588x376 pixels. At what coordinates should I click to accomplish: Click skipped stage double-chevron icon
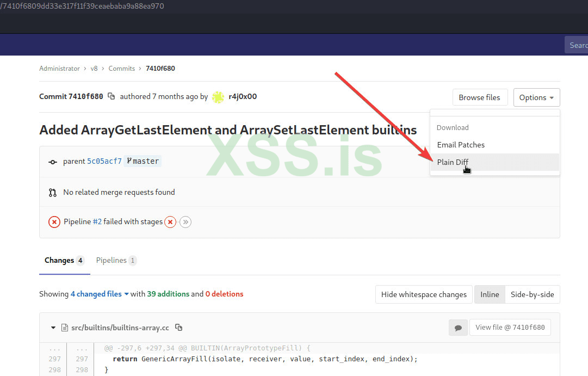click(x=185, y=222)
